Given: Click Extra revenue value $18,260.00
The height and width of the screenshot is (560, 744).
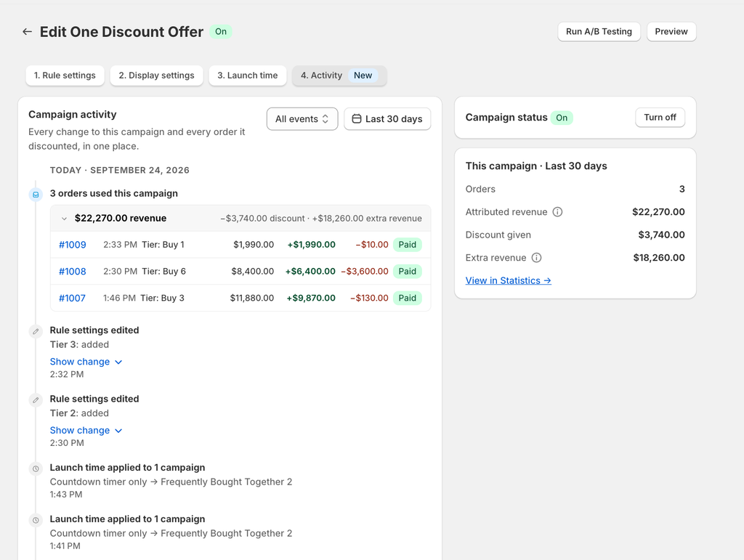Looking at the screenshot, I should (659, 257).
